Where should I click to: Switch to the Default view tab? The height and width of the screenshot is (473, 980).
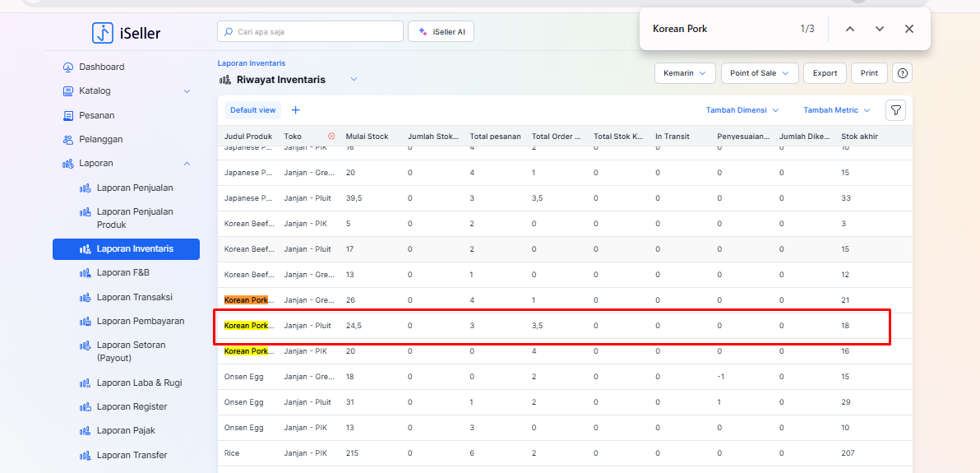[252, 110]
